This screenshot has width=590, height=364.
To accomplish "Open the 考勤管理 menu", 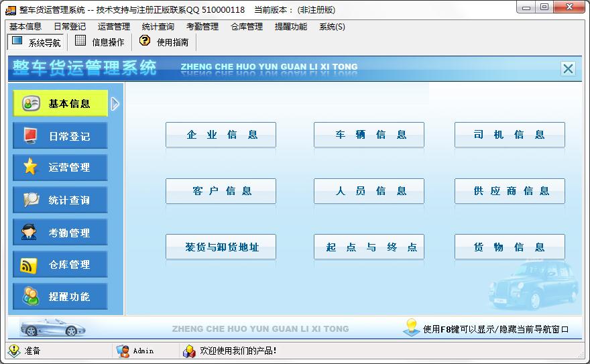I will point(202,27).
